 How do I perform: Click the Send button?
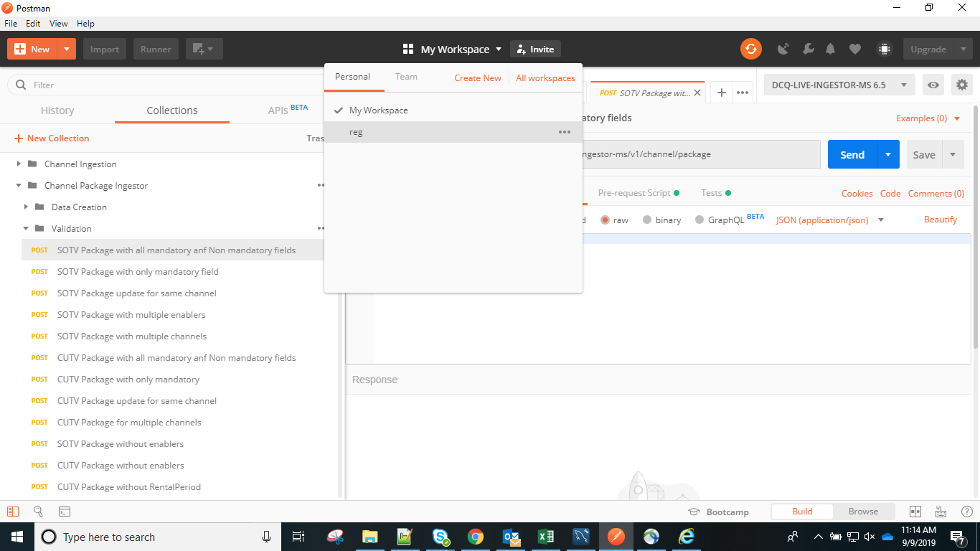tap(852, 154)
